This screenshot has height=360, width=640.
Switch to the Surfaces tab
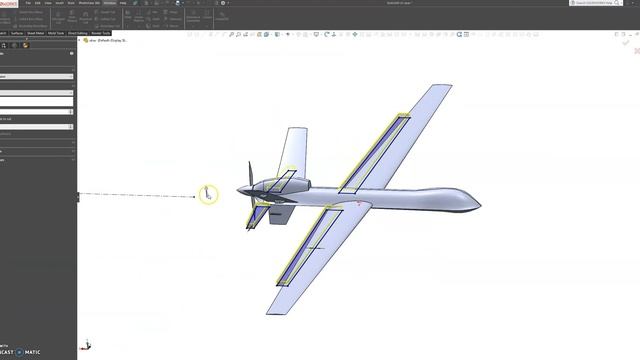pyautogui.click(x=17, y=33)
